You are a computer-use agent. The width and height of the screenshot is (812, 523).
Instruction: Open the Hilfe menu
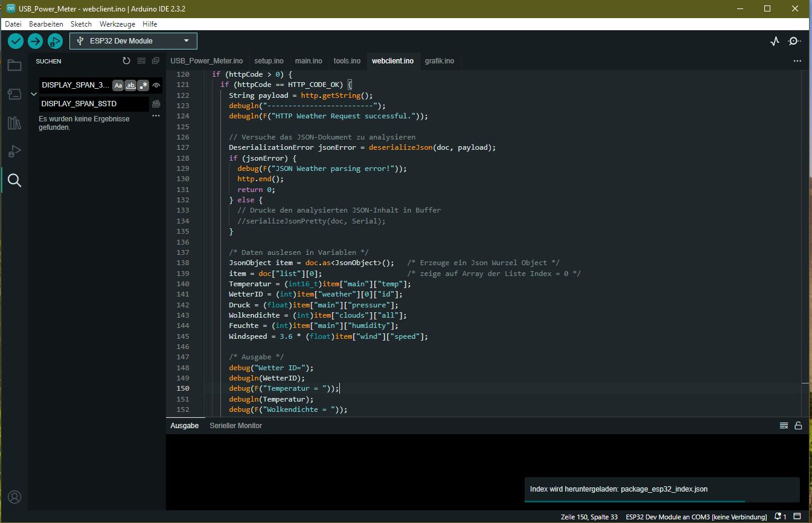tap(150, 24)
